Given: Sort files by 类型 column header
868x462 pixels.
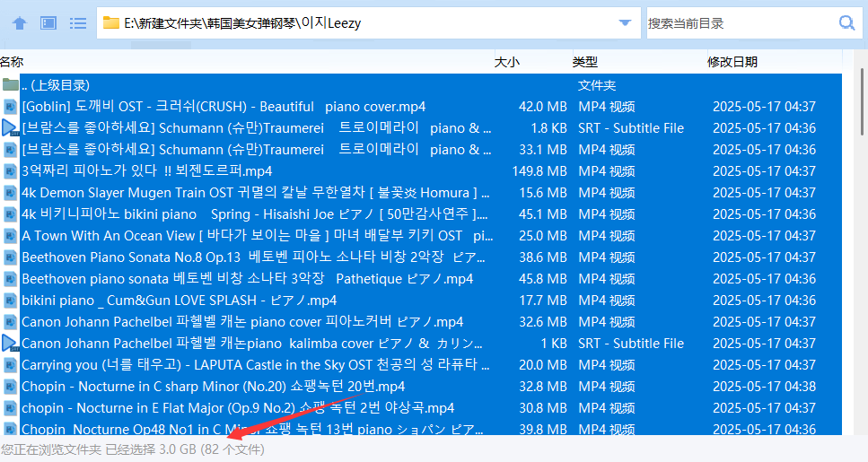Looking at the screenshot, I should point(585,62).
